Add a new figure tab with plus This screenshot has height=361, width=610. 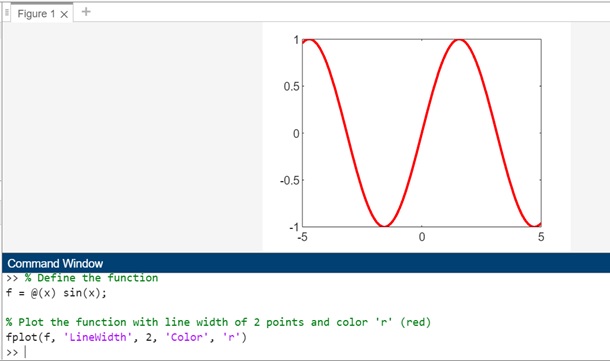coord(86,12)
